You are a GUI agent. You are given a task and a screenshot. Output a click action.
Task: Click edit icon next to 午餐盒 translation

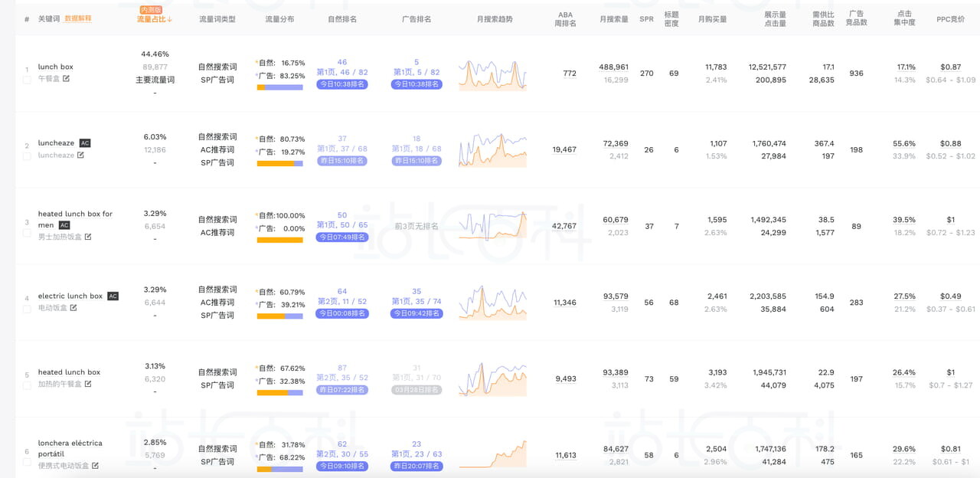click(x=66, y=78)
